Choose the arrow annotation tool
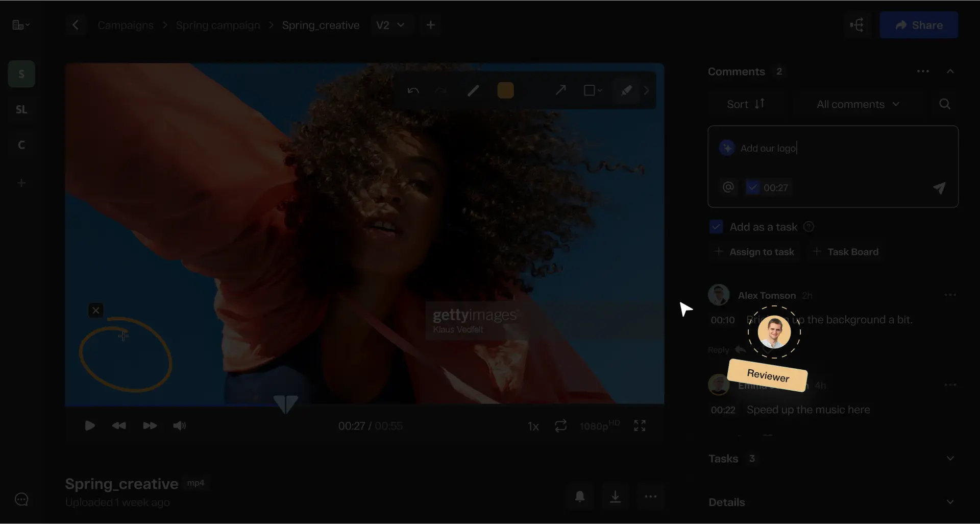980x524 pixels. pyautogui.click(x=560, y=90)
